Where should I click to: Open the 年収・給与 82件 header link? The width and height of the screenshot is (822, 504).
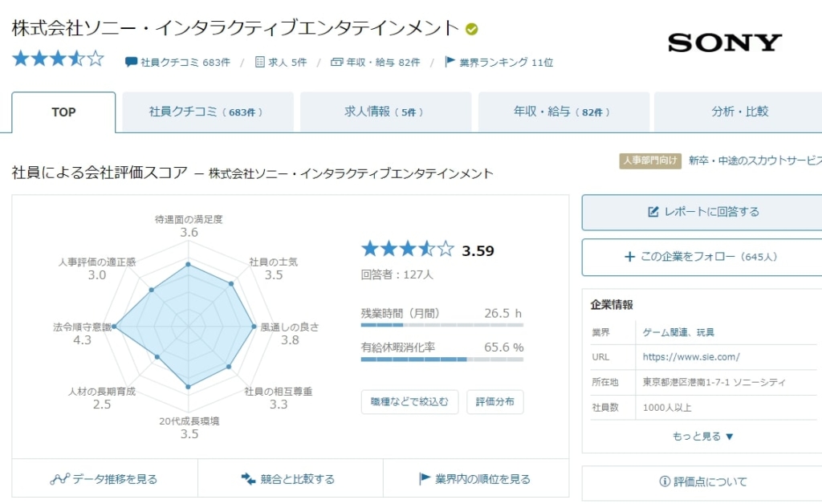[x=383, y=63]
